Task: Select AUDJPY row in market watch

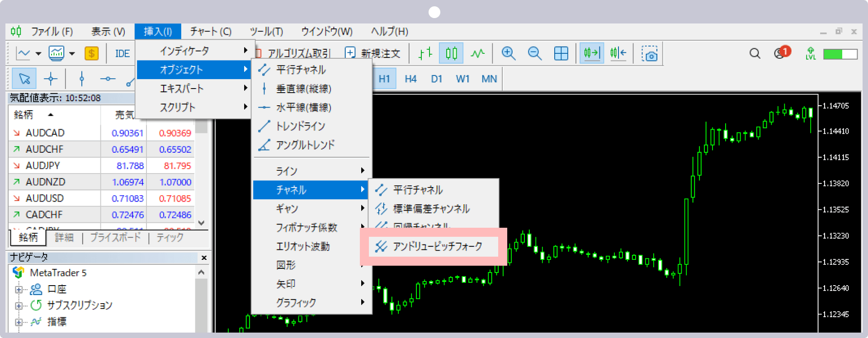Action: click(x=102, y=165)
